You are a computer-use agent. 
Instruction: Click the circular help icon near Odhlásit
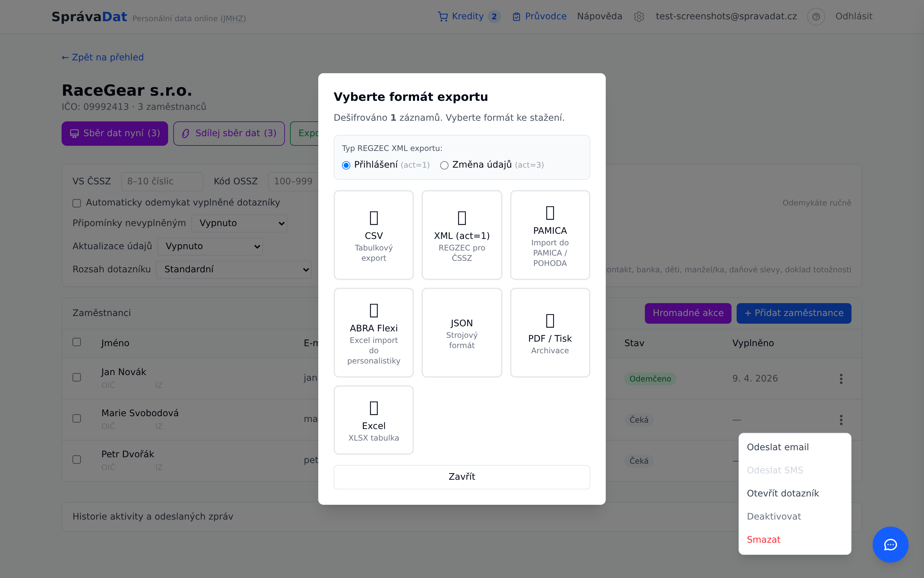point(816,17)
